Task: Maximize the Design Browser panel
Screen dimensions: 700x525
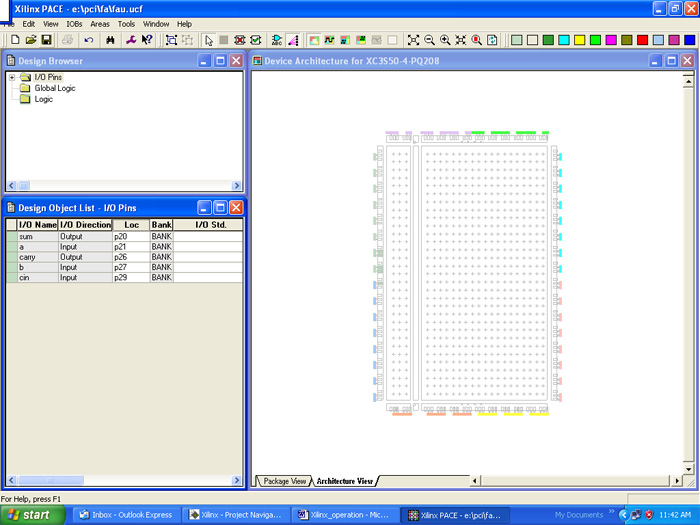Action: coord(220,61)
